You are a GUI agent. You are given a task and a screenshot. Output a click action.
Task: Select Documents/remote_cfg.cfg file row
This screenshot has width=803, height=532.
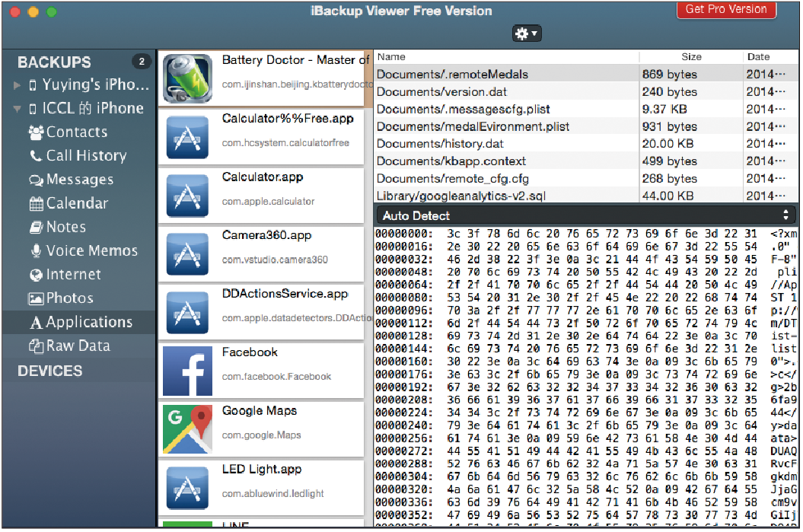coord(586,179)
